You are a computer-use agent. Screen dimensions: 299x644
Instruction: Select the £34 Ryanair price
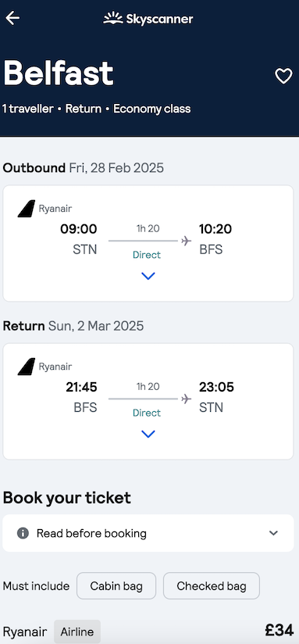tap(279, 631)
